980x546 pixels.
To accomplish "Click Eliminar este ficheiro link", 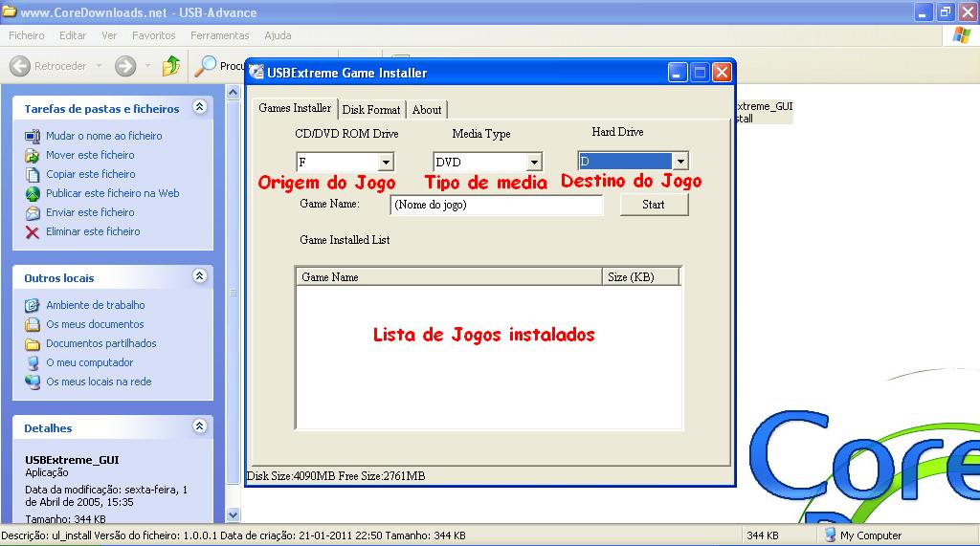I will coord(93,231).
